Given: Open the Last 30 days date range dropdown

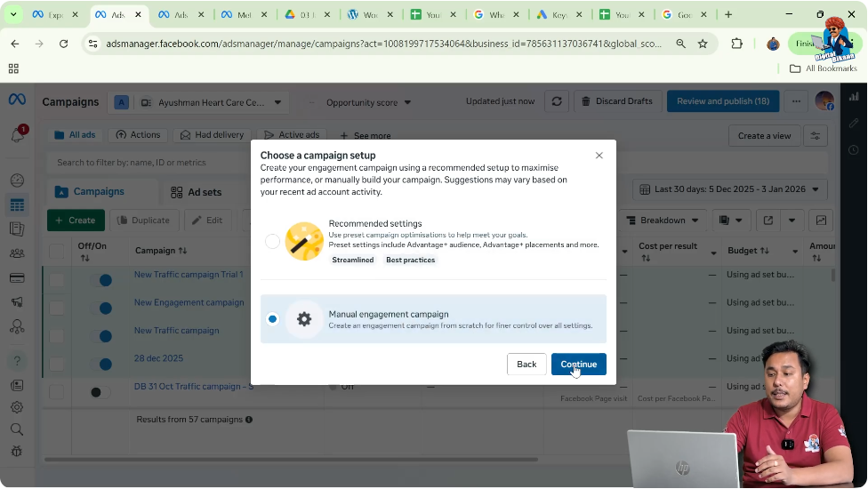Looking at the screenshot, I should (730, 189).
